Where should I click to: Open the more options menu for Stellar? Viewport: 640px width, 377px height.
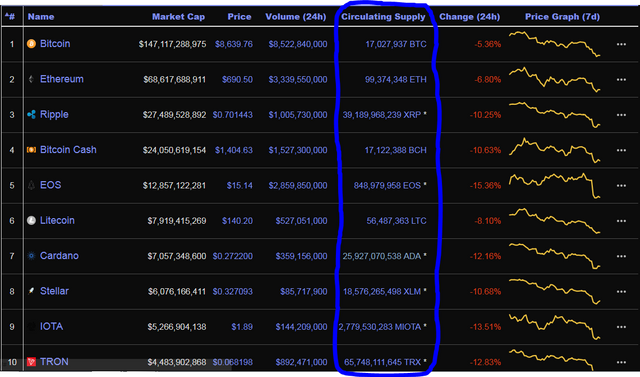click(x=621, y=292)
